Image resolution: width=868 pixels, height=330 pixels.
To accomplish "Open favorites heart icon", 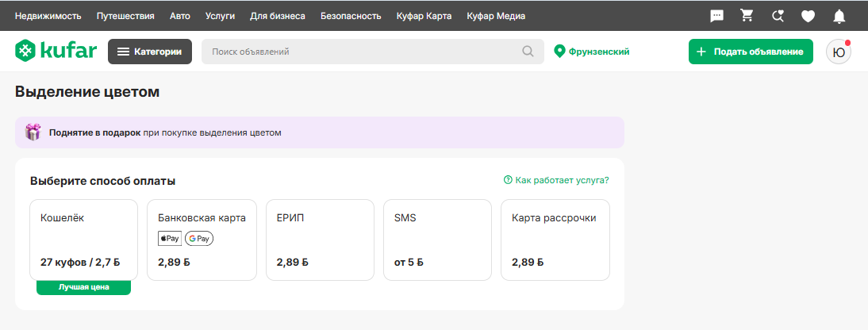I will coord(808,17).
